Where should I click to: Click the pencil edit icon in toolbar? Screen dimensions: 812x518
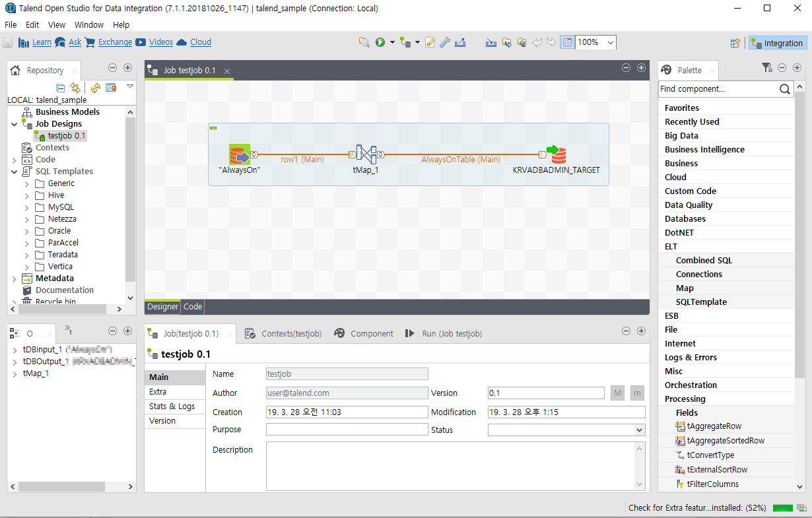tap(430, 42)
